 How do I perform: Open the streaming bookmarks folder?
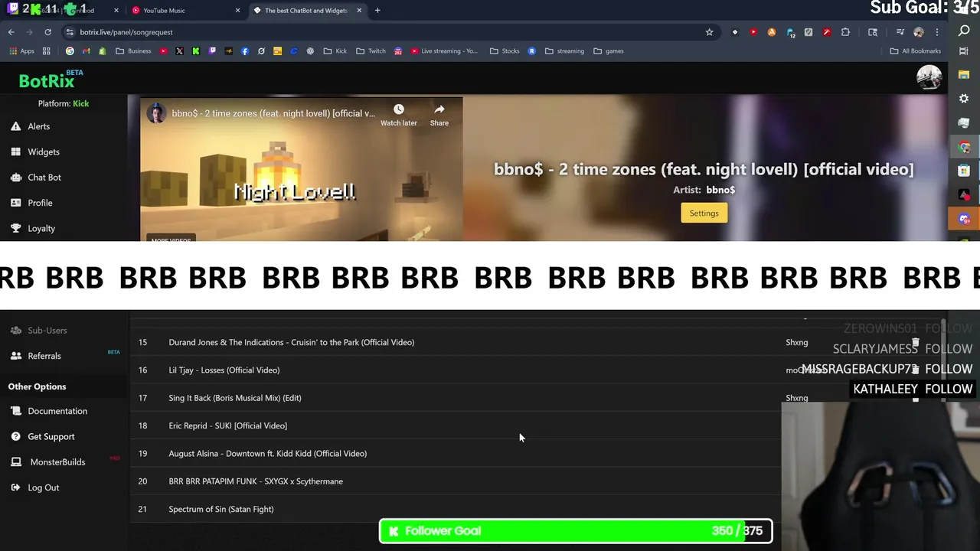564,51
